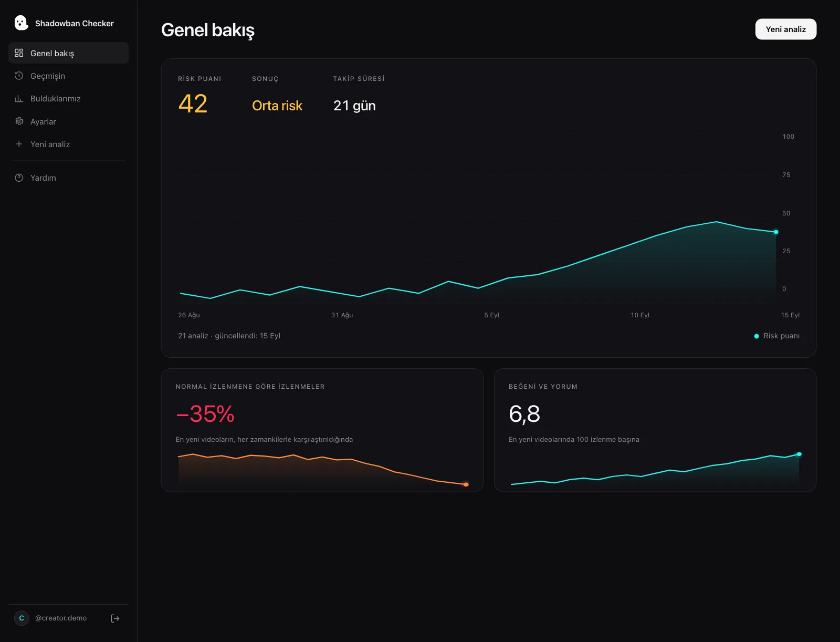Click the Risk puanı legend dot
The height and width of the screenshot is (642, 840).
point(757,336)
